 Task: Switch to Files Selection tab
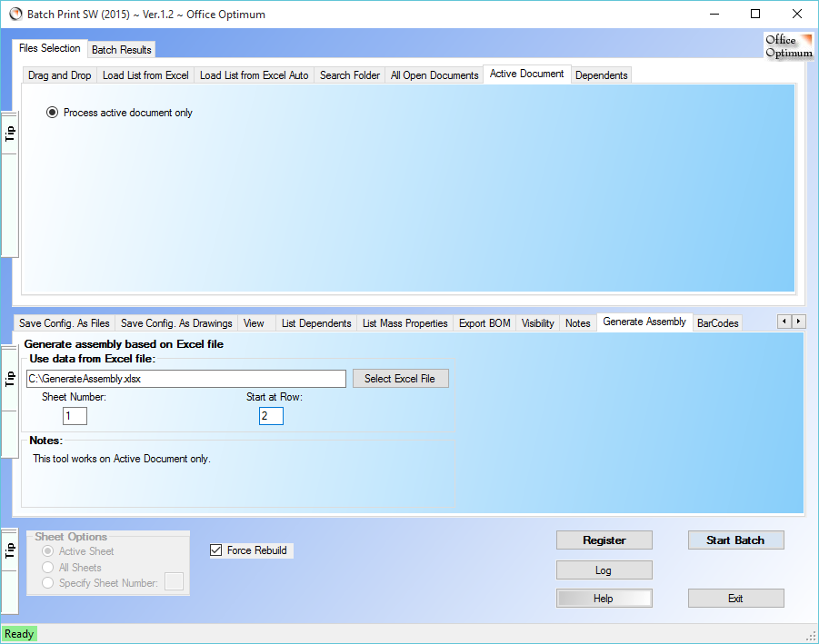pyautogui.click(x=50, y=48)
